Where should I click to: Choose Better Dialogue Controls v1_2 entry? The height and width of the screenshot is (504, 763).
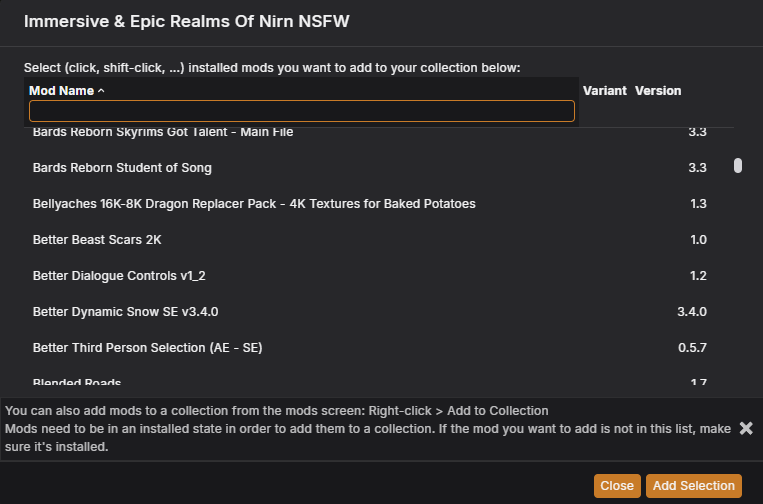point(119,276)
